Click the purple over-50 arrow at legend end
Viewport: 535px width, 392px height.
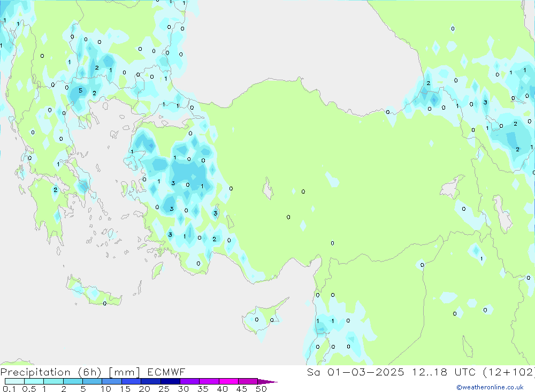tap(267, 381)
